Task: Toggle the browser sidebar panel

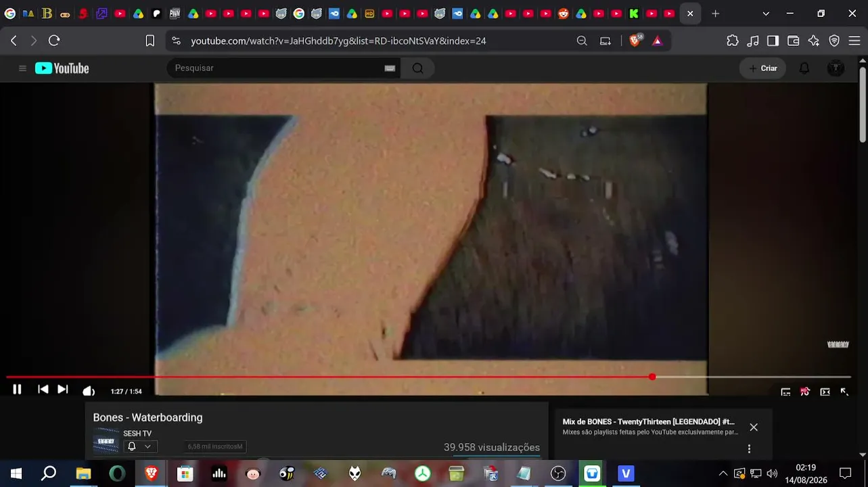Action: 773,41
